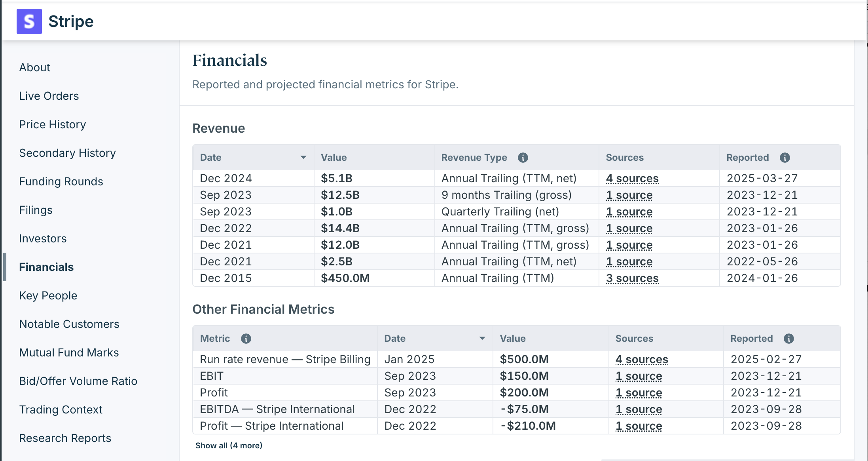
Task: View source for Dec 2021 $2.5B revenue
Action: [629, 262]
